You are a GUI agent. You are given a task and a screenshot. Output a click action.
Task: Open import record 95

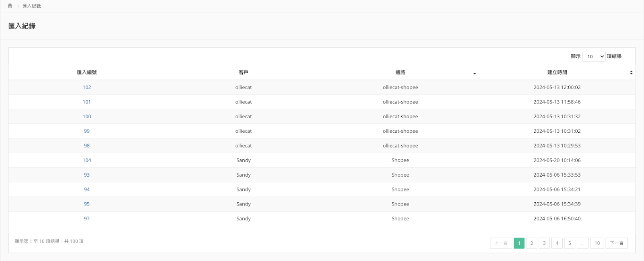tap(87, 204)
